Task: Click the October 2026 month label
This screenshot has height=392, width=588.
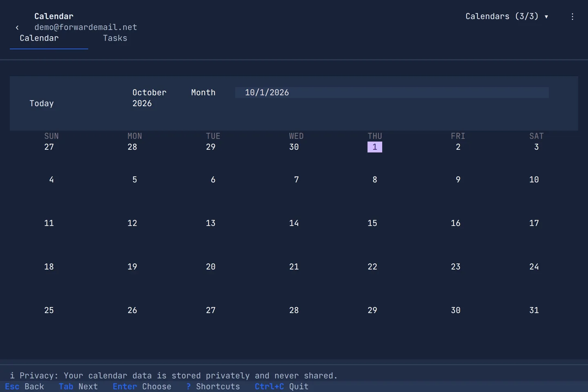Action: click(149, 98)
